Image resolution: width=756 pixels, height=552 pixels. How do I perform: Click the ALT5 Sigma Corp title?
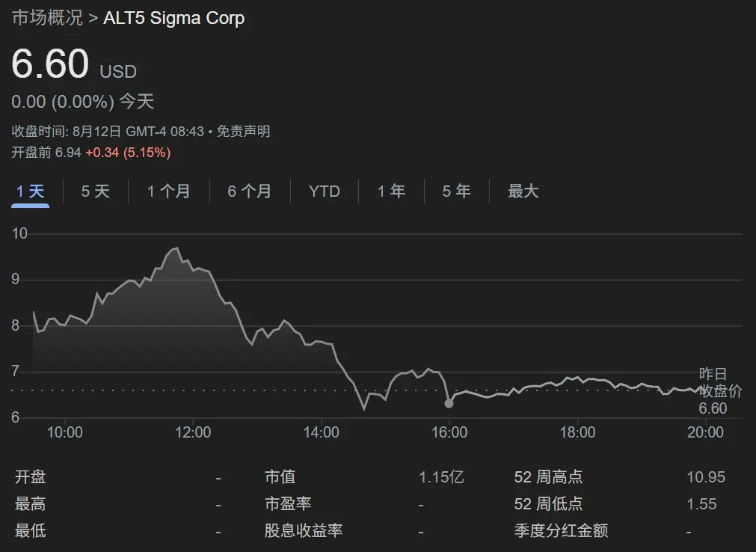pyautogui.click(x=173, y=18)
